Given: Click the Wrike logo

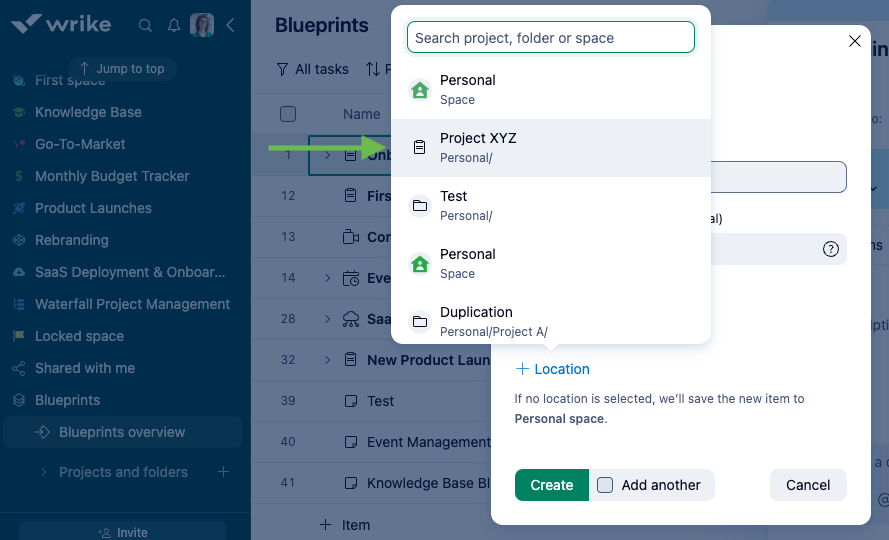Looking at the screenshot, I should pos(61,24).
